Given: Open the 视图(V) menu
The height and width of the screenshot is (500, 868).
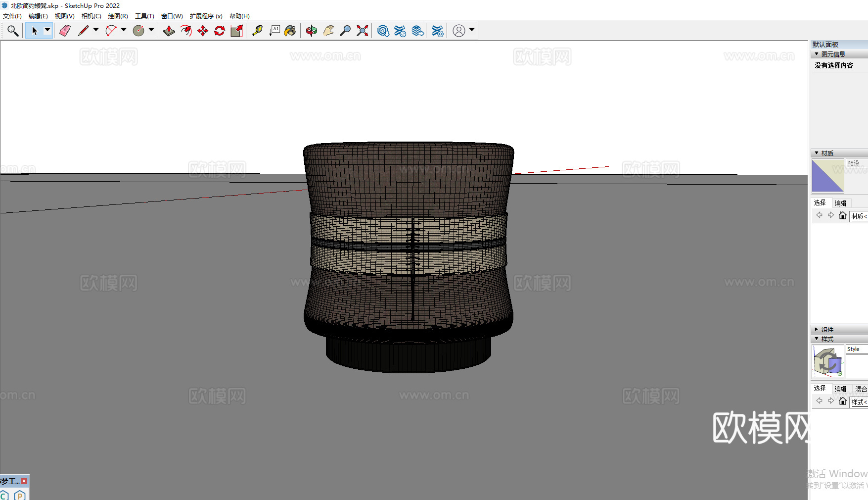Looking at the screenshot, I should click(64, 16).
